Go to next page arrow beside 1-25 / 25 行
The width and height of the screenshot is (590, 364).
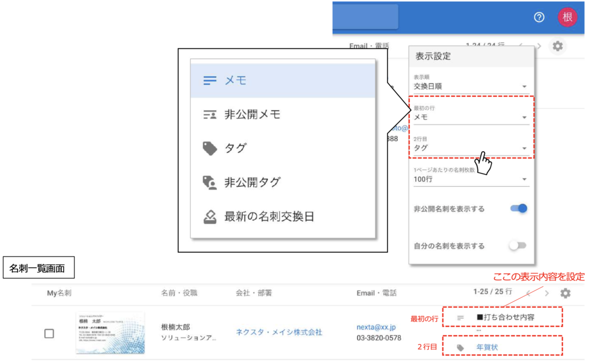(547, 293)
